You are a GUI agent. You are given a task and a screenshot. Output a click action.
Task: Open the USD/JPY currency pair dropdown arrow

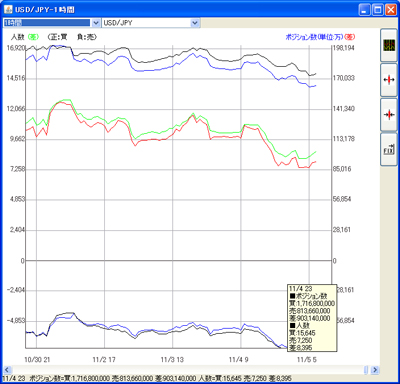(x=195, y=23)
